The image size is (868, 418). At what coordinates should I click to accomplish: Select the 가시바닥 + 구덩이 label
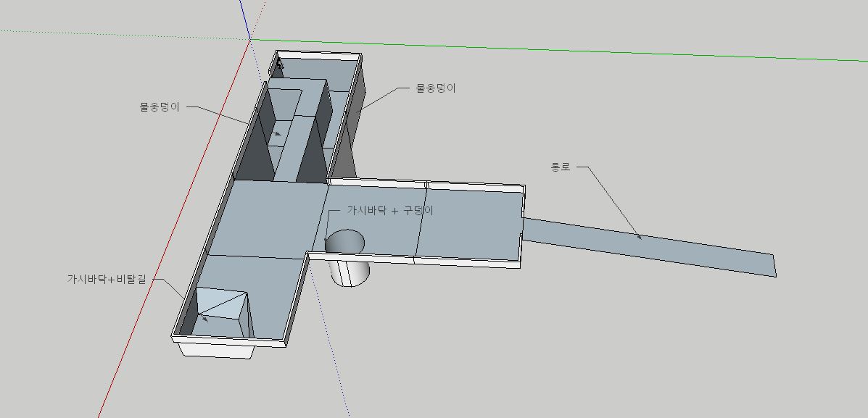389,211
